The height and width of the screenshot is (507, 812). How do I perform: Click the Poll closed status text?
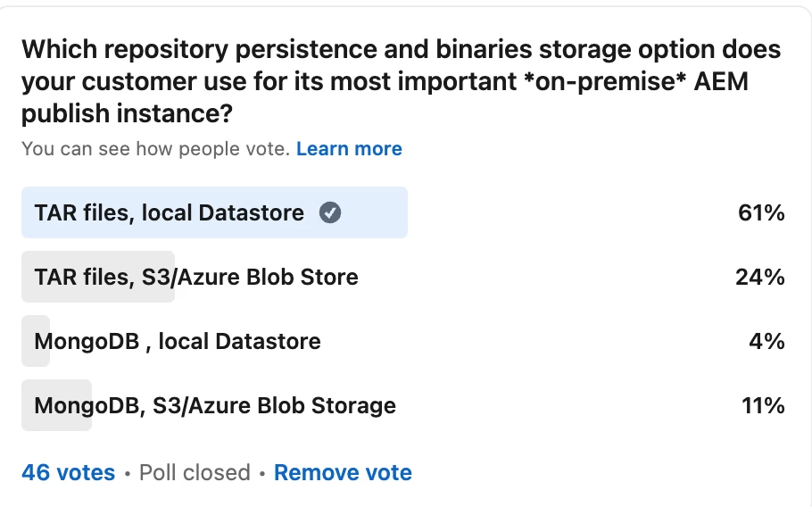click(195, 473)
